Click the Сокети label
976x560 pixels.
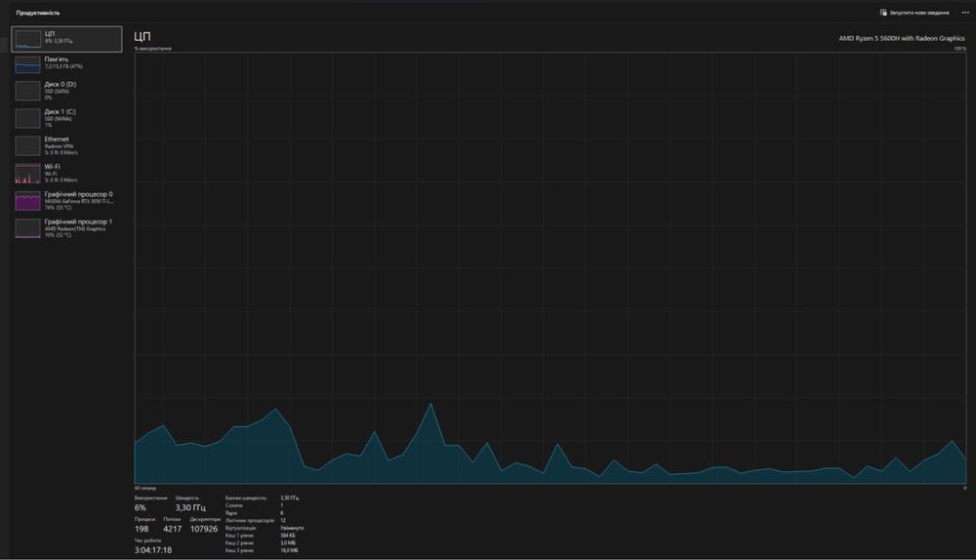tap(233, 505)
